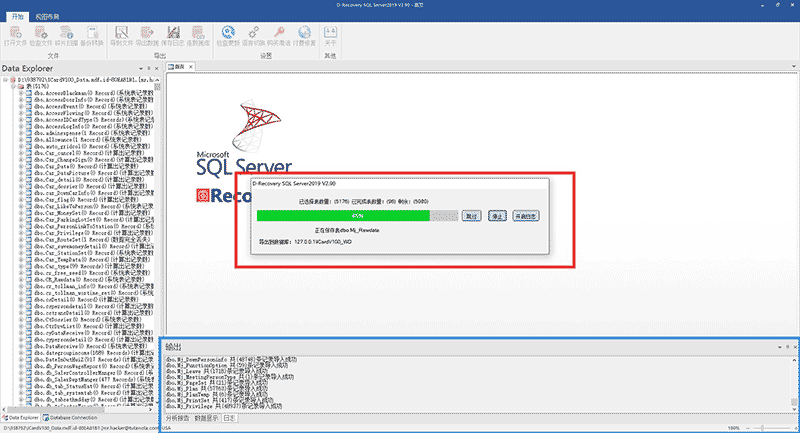Click the rightmost button in progress dialog
The width and height of the screenshot is (800, 433).
tap(526, 216)
